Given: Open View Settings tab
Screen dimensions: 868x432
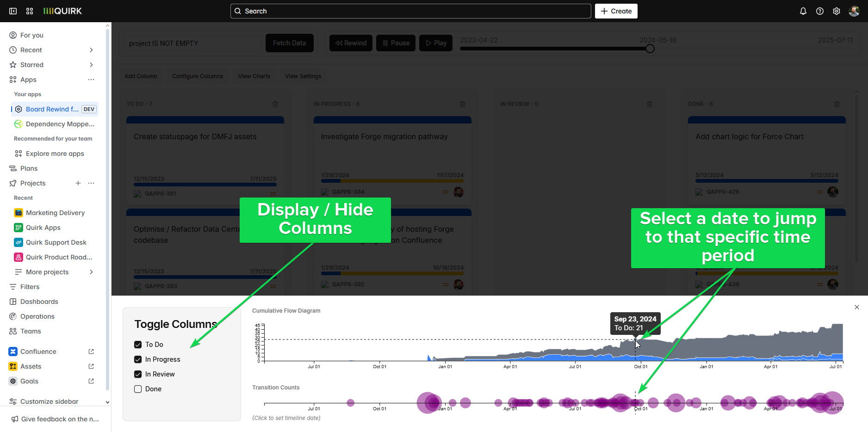Looking at the screenshot, I should pyautogui.click(x=303, y=76).
